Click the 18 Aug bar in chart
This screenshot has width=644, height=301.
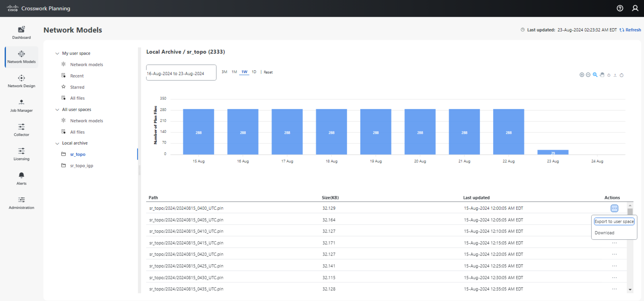(331, 132)
